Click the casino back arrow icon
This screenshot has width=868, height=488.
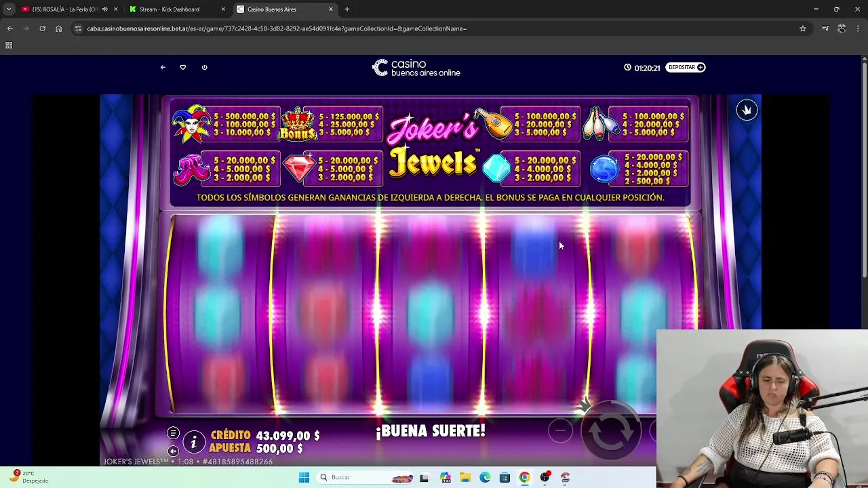pyautogui.click(x=163, y=67)
